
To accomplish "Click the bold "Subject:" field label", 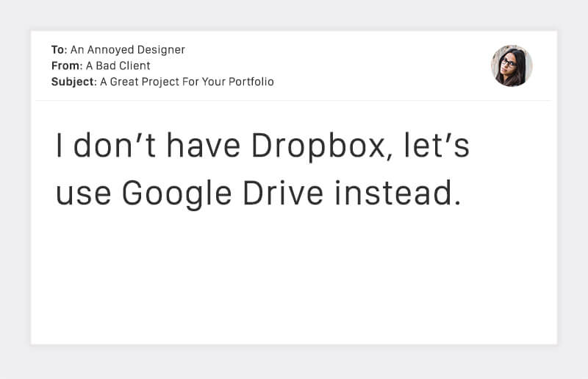I will pos(73,82).
